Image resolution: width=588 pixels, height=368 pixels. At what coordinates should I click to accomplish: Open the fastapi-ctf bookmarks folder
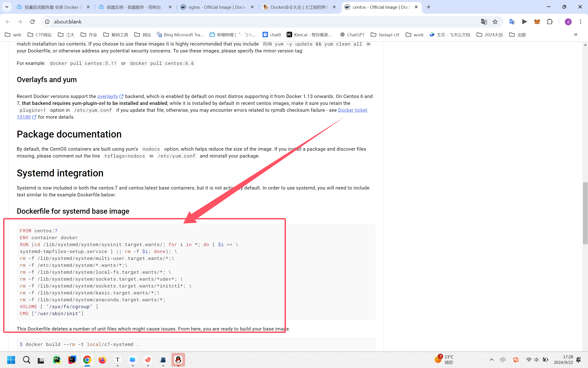coord(385,34)
